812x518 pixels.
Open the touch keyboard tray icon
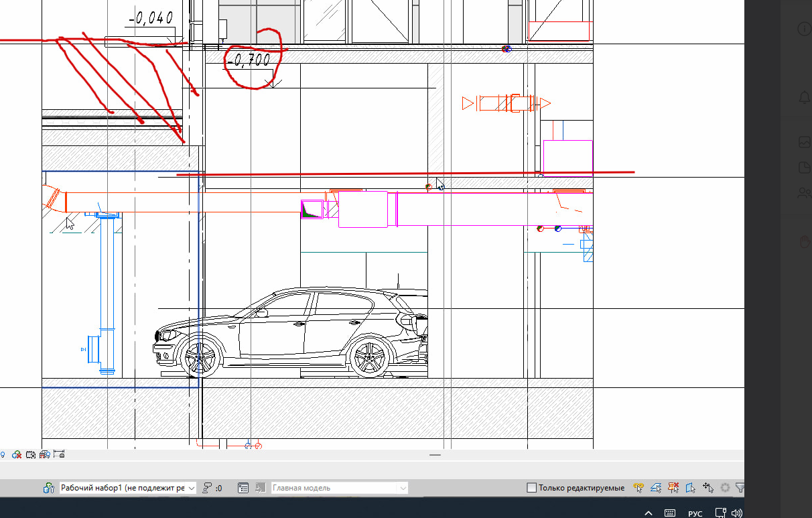click(669, 513)
